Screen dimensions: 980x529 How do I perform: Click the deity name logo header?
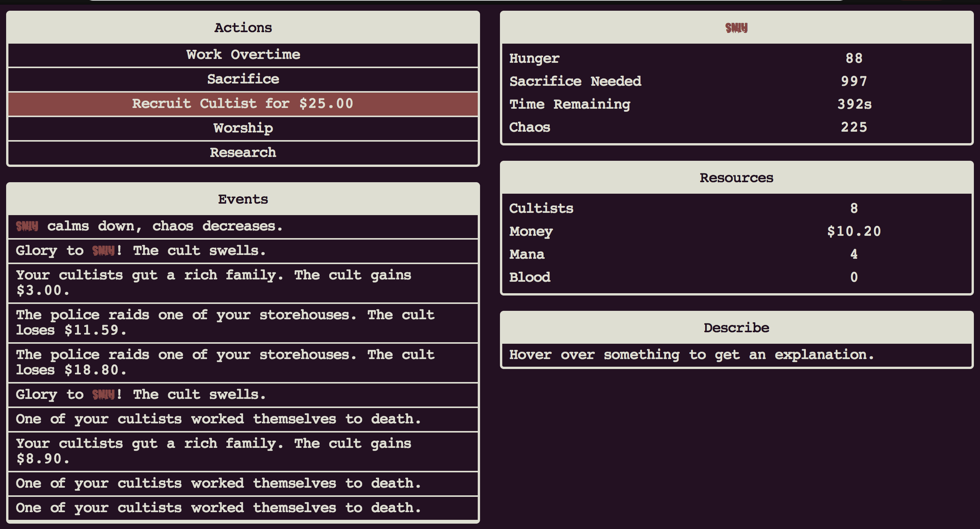pos(736,28)
